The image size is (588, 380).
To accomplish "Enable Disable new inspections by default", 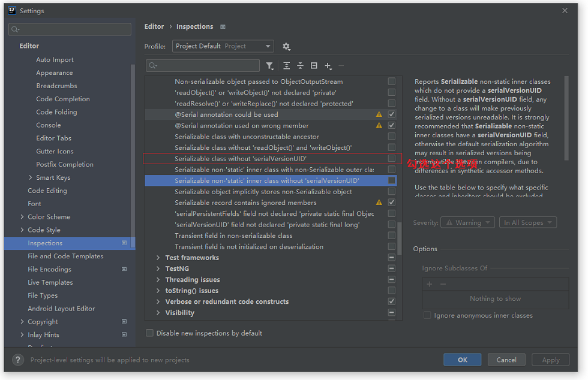I will click(149, 333).
